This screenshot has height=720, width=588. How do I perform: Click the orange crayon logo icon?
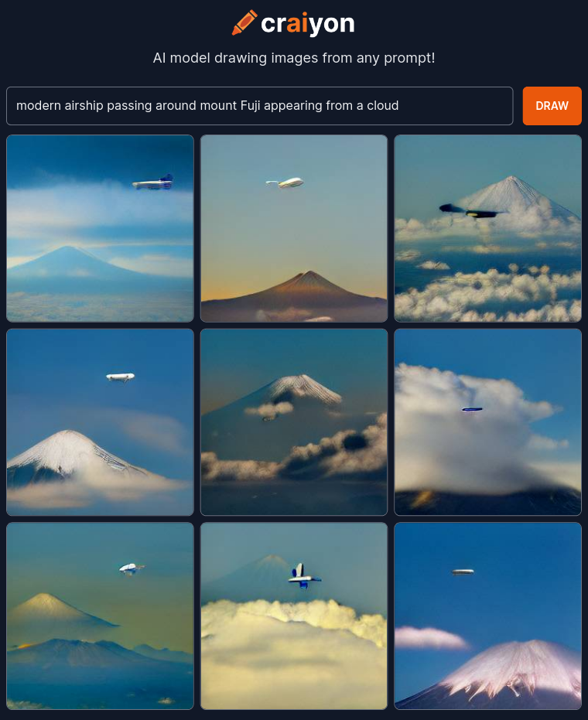click(244, 22)
